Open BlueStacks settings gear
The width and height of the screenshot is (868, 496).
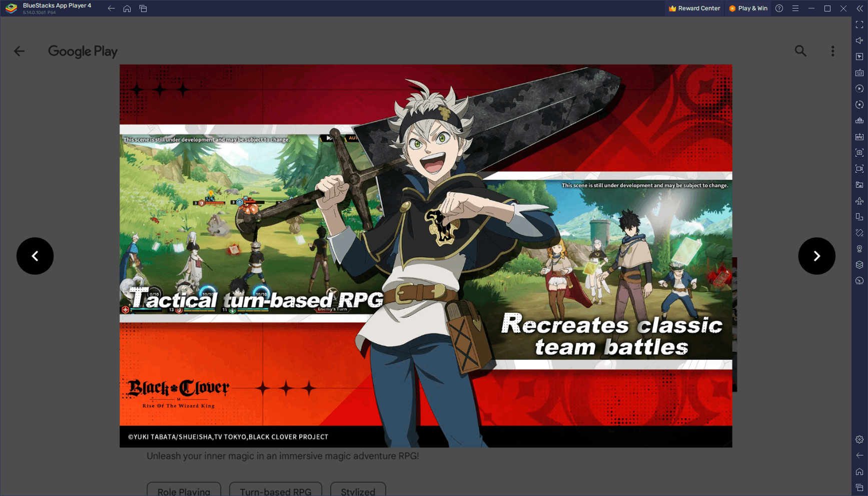pos(859,439)
